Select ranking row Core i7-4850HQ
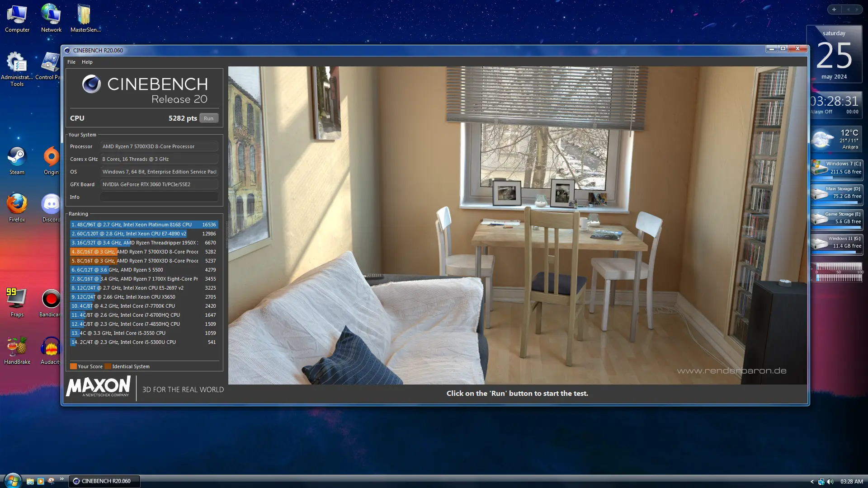The image size is (868, 488). (x=144, y=324)
